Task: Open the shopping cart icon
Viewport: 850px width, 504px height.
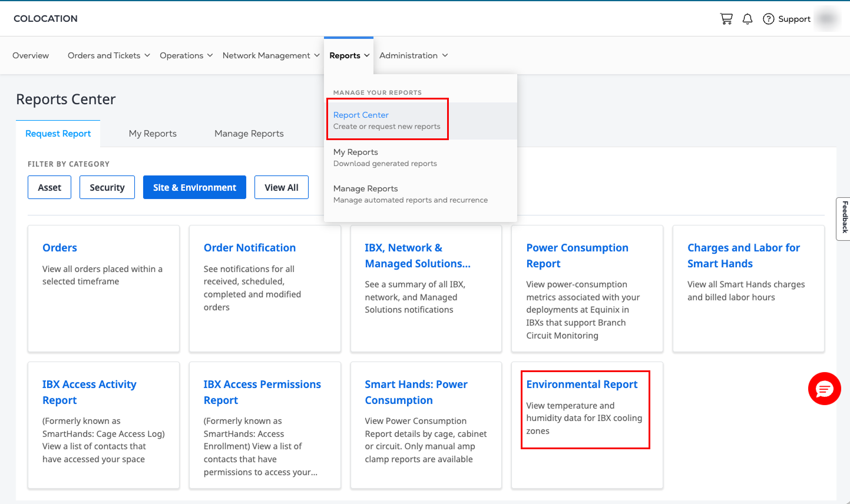Action: (x=726, y=19)
